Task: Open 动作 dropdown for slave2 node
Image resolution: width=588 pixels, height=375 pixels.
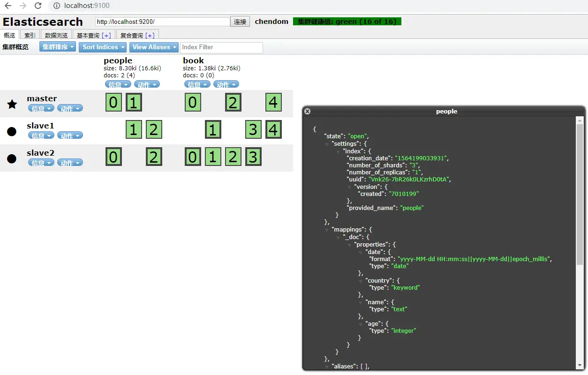Action: tap(70, 163)
